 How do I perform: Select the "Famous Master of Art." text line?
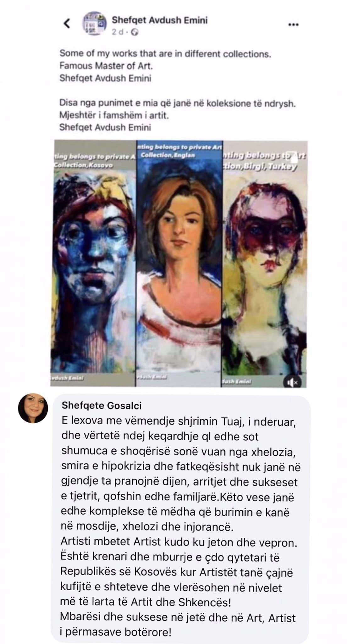pos(106,66)
